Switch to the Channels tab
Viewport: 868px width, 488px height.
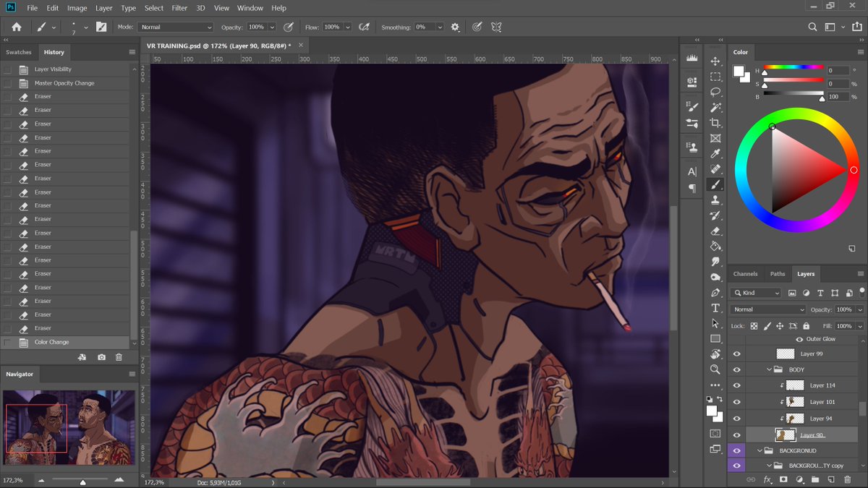click(x=745, y=274)
